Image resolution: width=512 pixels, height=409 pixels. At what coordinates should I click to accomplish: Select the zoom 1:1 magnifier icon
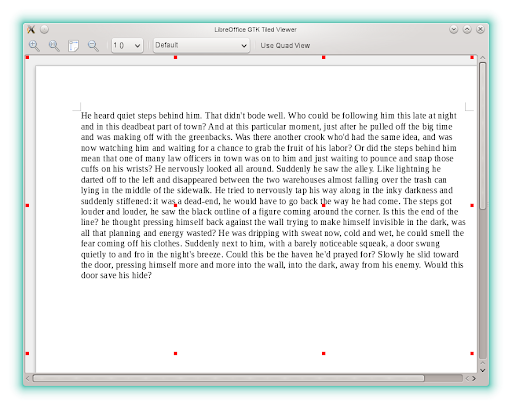(x=54, y=46)
